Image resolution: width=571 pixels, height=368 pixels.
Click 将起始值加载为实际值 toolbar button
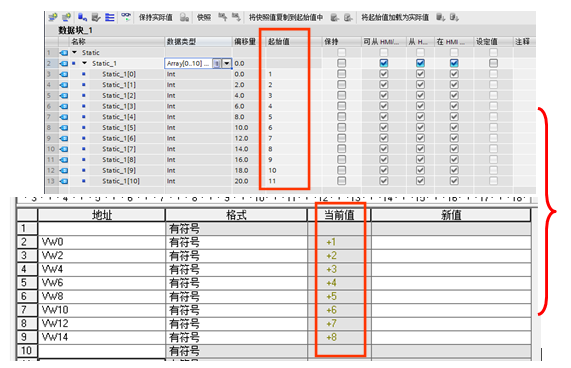point(395,17)
